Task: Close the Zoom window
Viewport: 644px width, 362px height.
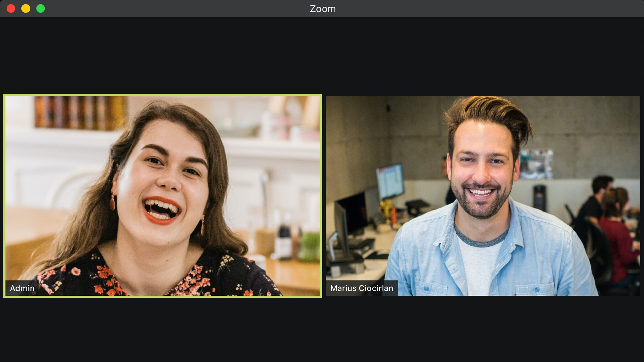Action: (x=11, y=9)
